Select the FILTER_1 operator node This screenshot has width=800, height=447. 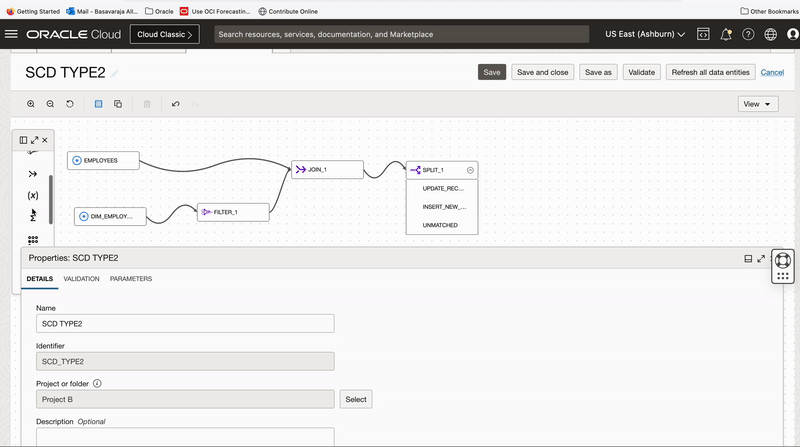pos(233,212)
